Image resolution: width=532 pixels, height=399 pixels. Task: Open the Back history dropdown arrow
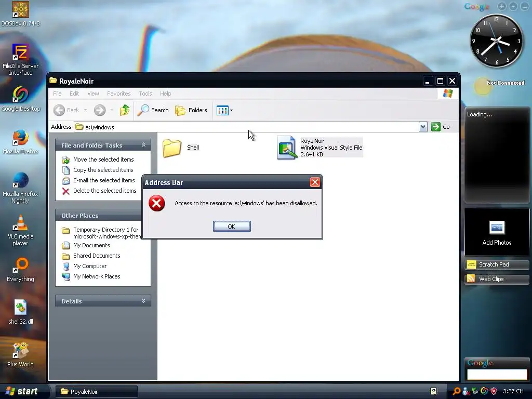pyautogui.click(x=85, y=110)
